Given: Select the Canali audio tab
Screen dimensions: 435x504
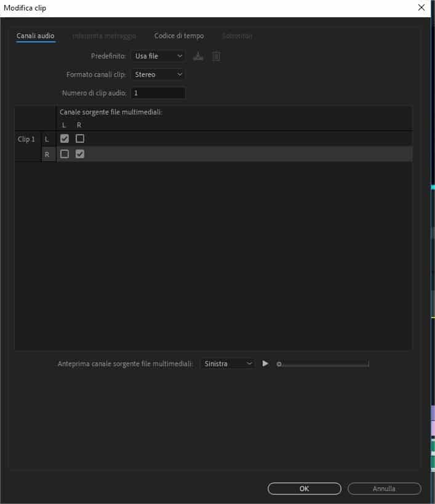Looking at the screenshot, I should [35, 36].
